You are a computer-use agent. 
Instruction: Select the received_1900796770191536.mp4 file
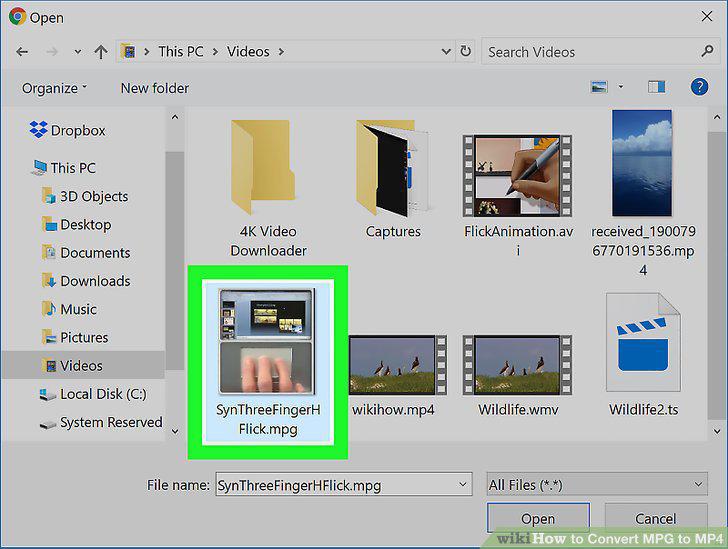click(643, 193)
